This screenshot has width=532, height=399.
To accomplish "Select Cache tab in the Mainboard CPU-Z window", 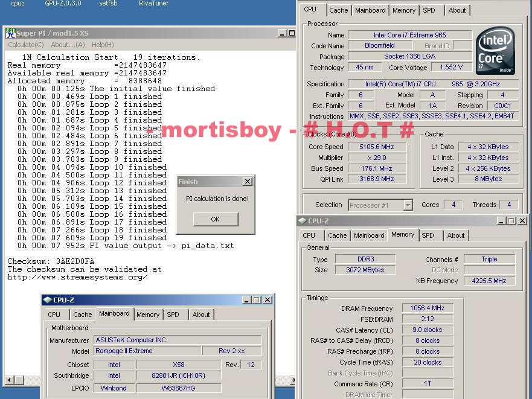I will 83,314.
